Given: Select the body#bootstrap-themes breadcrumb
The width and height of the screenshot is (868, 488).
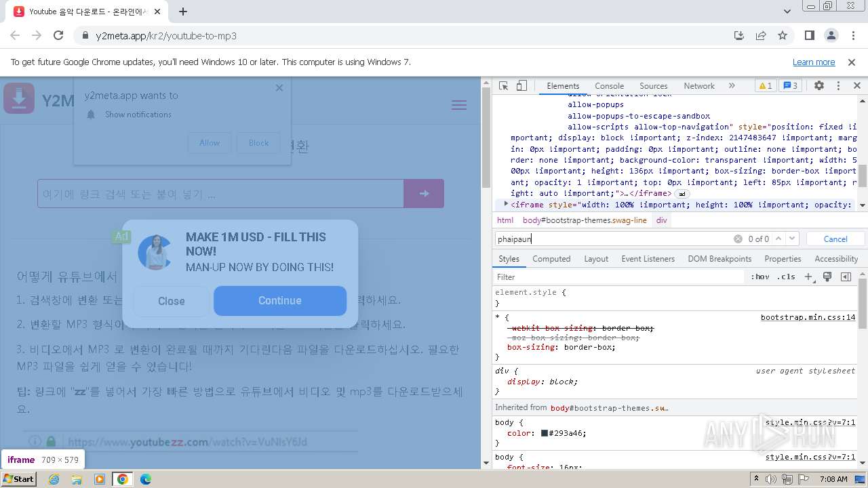Looking at the screenshot, I should [585, 220].
